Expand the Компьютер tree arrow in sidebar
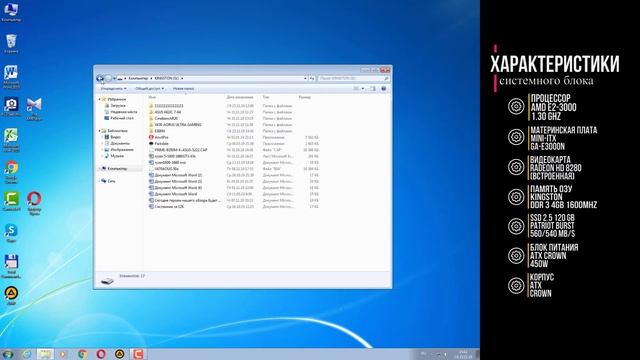This screenshot has height=360, width=640. pyautogui.click(x=99, y=169)
